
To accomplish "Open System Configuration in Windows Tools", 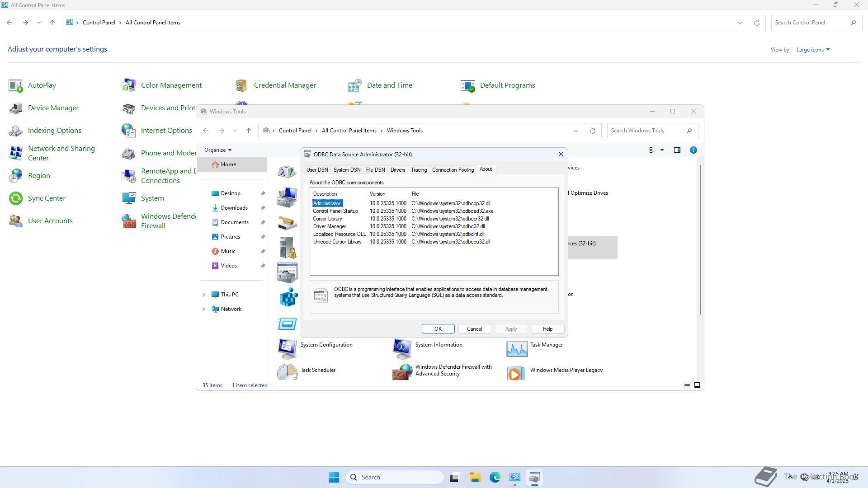I will [315, 348].
